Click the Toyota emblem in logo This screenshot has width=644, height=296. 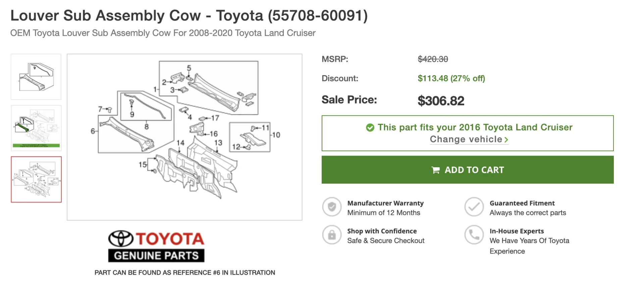[121, 239]
